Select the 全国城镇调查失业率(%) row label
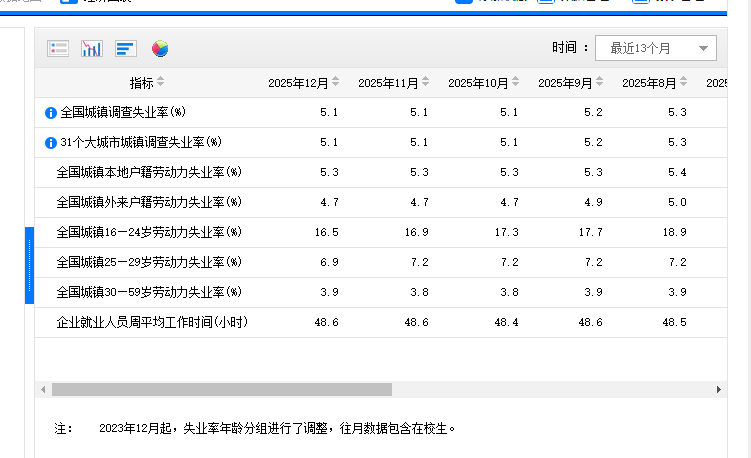This screenshot has width=751, height=458. pyautogui.click(x=123, y=112)
